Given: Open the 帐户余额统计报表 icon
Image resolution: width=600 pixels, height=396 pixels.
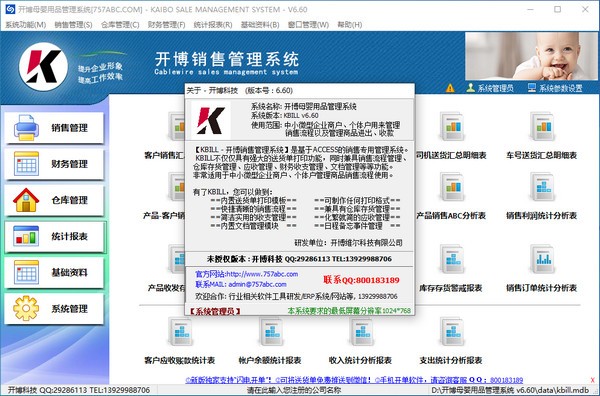Looking at the screenshot, I should (x=271, y=331).
